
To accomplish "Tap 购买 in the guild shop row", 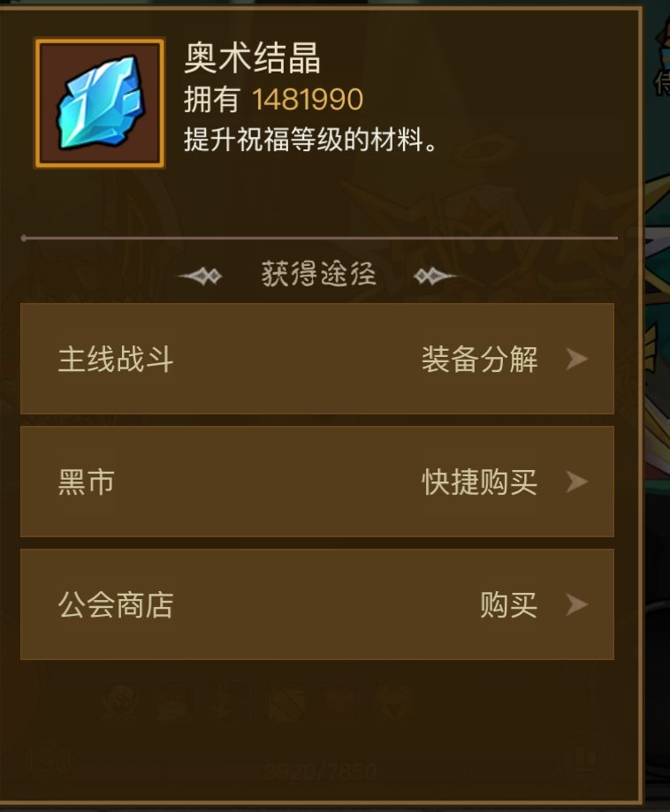I will coord(508,604).
